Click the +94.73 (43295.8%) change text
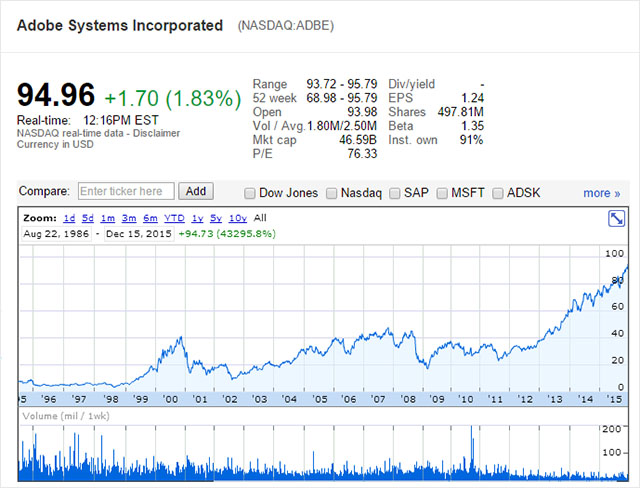This screenshot has width=640, height=488. point(227,234)
